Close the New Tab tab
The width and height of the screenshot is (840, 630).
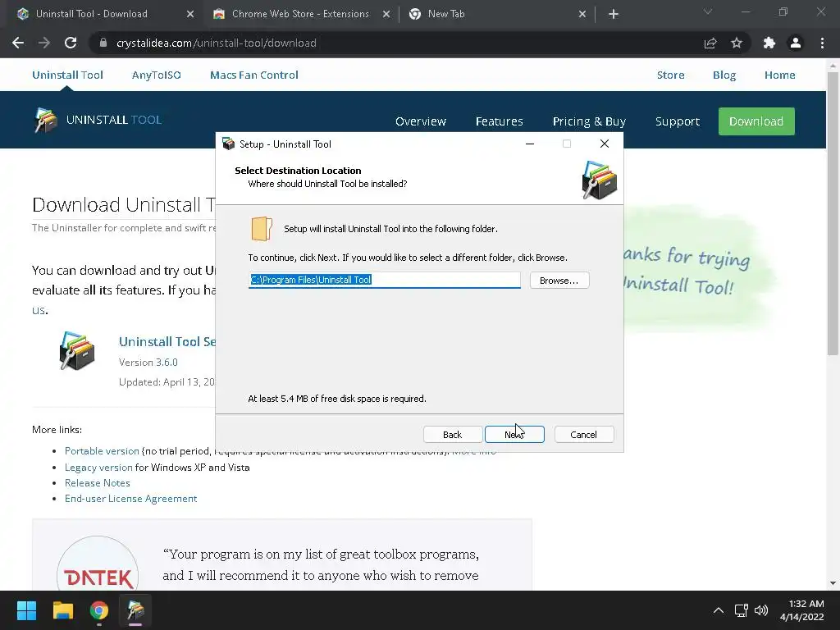tap(582, 15)
